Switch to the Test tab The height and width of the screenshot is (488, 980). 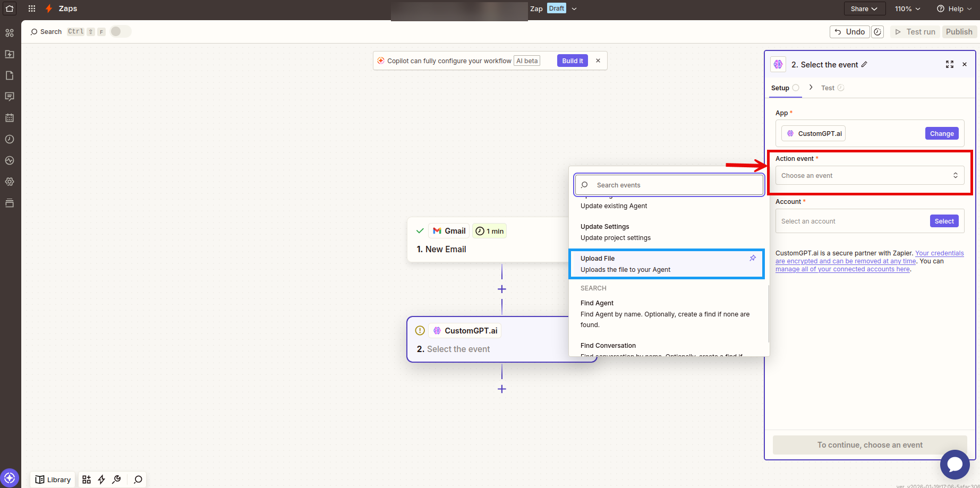coord(832,88)
